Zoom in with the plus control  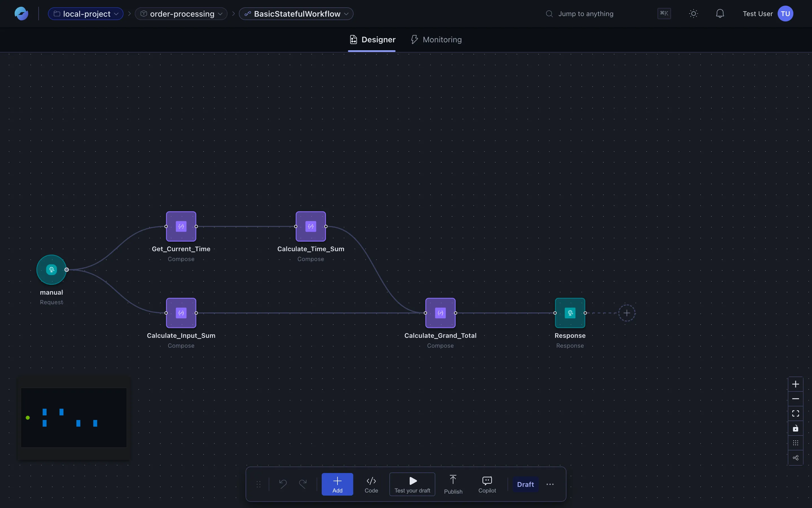click(x=796, y=384)
